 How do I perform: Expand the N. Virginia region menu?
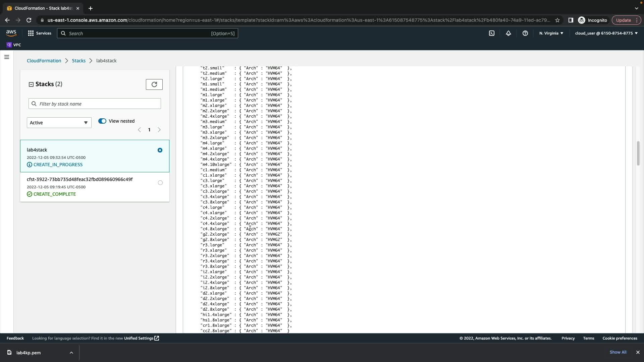click(551, 33)
